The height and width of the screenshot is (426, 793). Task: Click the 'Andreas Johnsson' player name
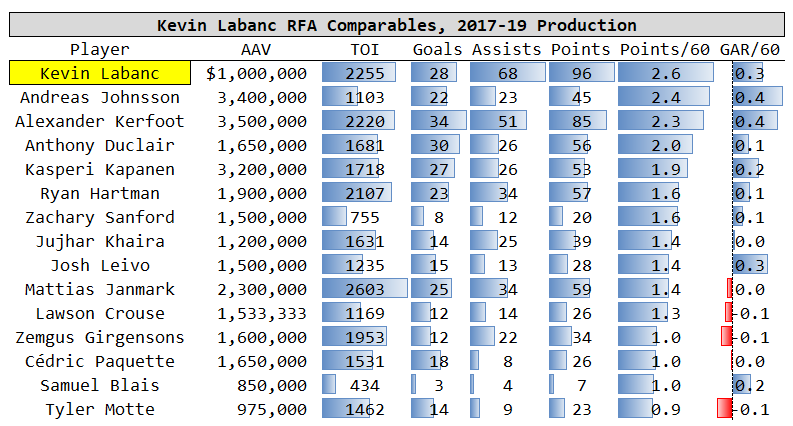click(100, 97)
